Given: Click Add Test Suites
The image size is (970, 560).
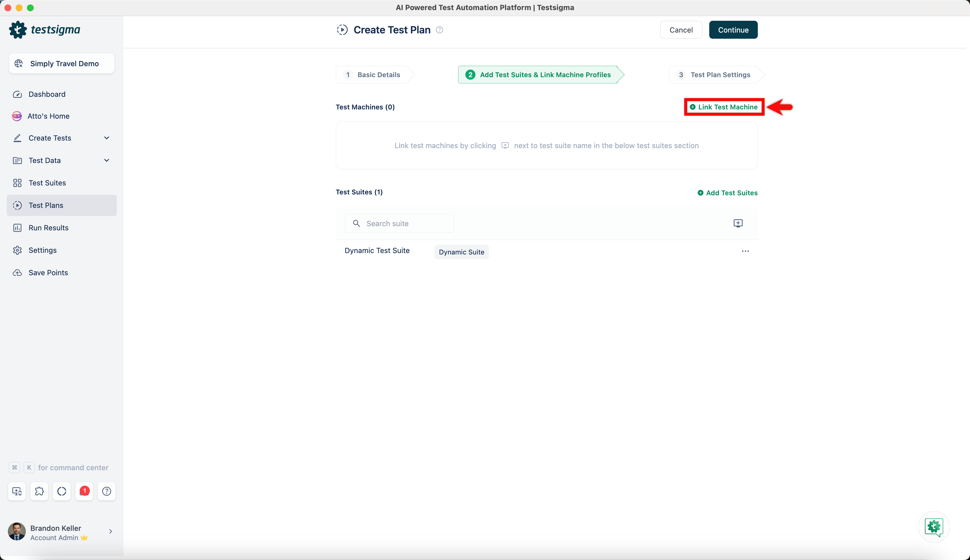Looking at the screenshot, I should pos(727,193).
